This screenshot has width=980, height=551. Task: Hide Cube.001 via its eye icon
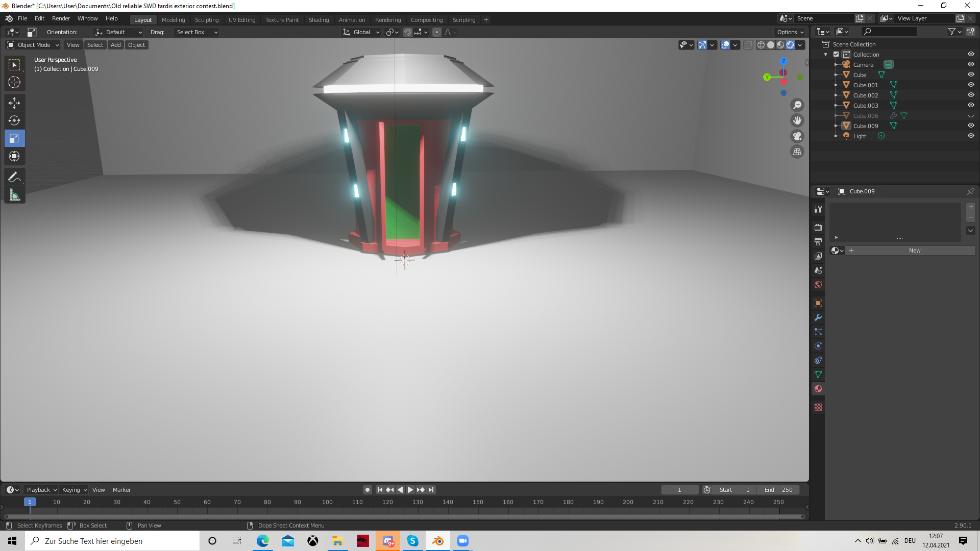click(x=971, y=85)
